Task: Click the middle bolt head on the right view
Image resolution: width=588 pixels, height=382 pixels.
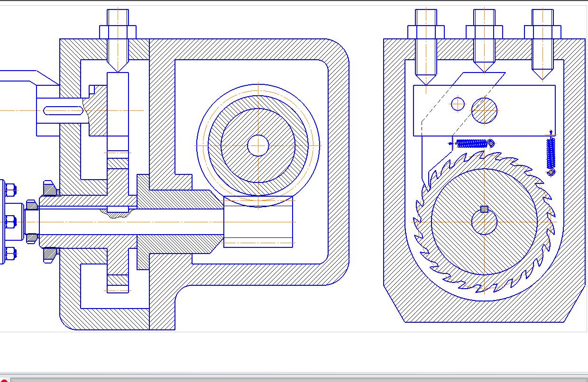Action: point(484,32)
